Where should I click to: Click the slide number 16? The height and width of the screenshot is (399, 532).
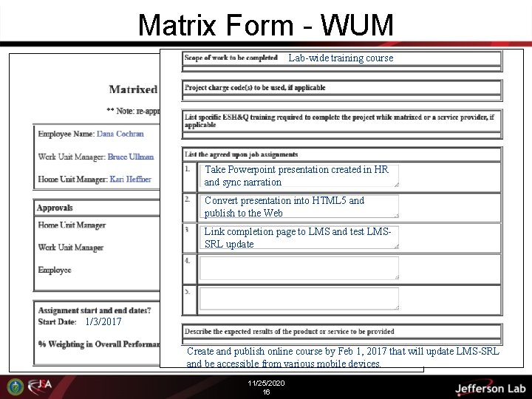coord(266,392)
